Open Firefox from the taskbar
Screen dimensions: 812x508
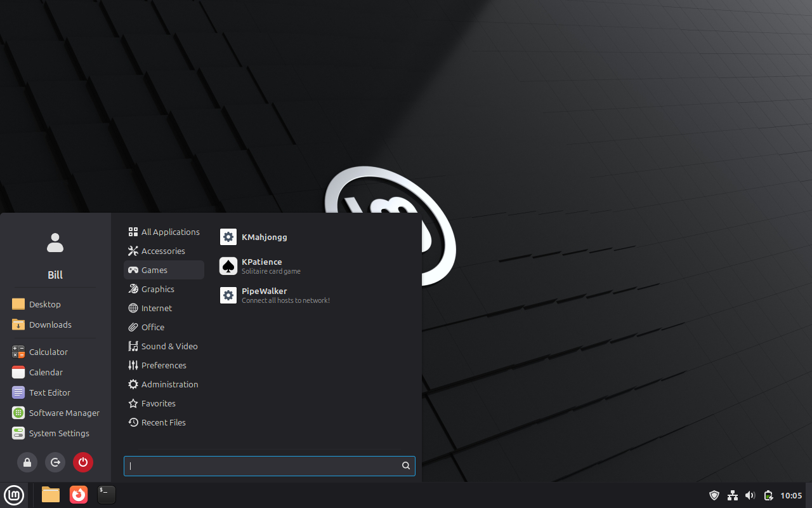coord(79,495)
